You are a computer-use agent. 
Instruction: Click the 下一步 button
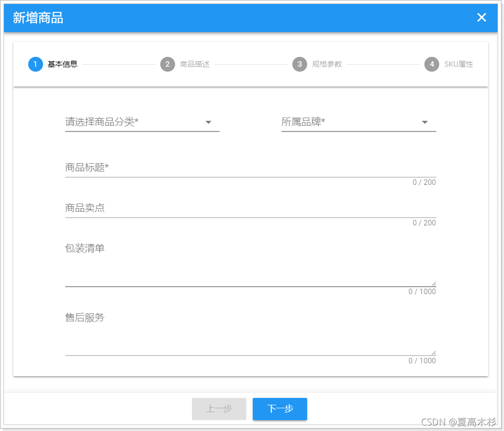(279, 409)
